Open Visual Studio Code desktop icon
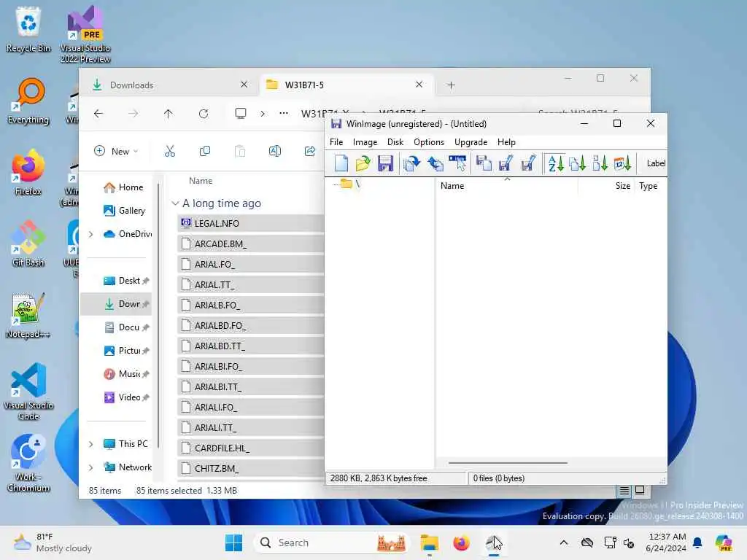747x560 pixels. pyautogui.click(x=28, y=392)
